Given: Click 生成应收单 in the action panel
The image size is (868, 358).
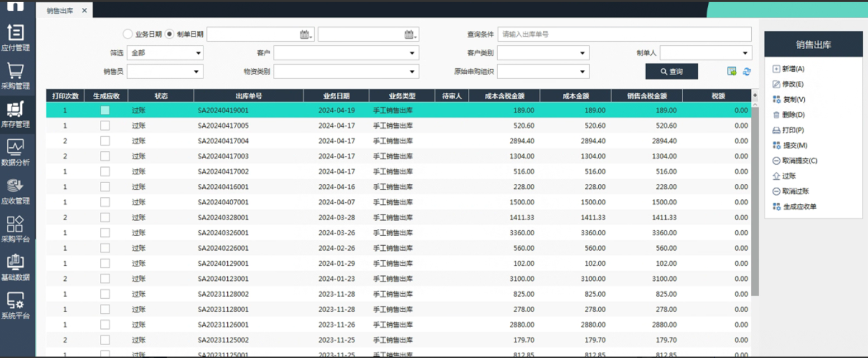Looking at the screenshot, I should pyautogui.click(x=795, y=207).
